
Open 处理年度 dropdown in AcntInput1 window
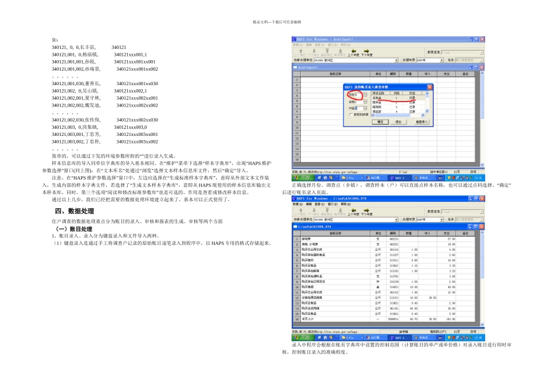coord(441,61)
